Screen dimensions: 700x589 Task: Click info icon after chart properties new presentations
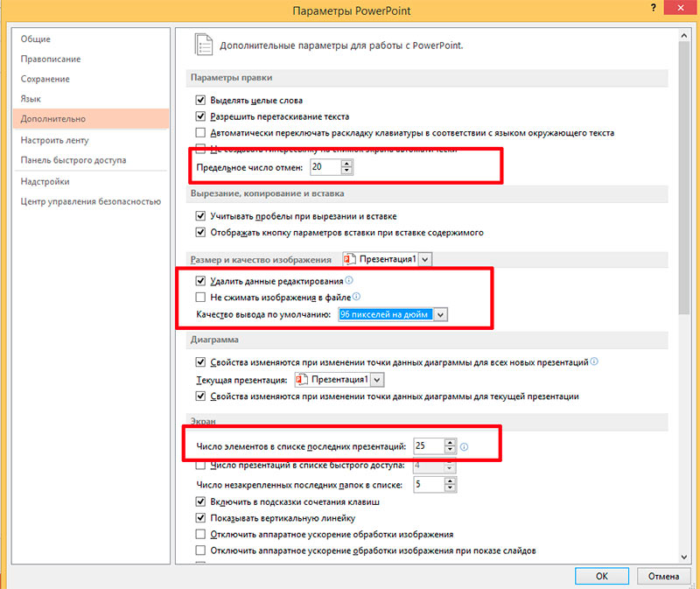tap(594, 361)
